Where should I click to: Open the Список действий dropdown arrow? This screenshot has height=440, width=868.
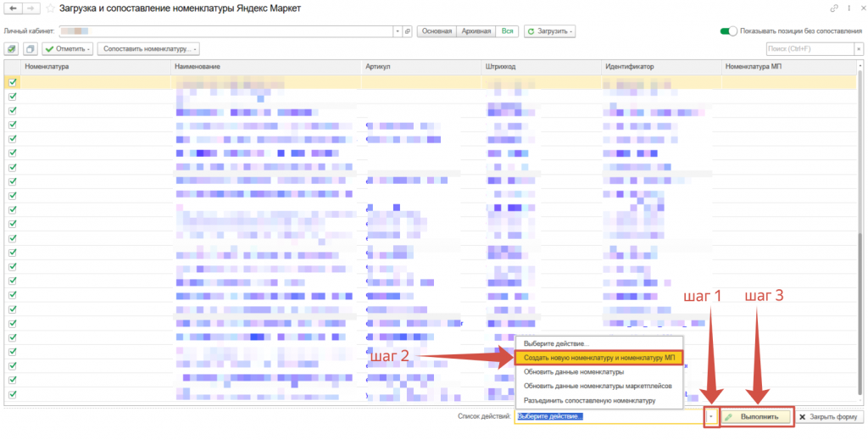coord(710,417)
